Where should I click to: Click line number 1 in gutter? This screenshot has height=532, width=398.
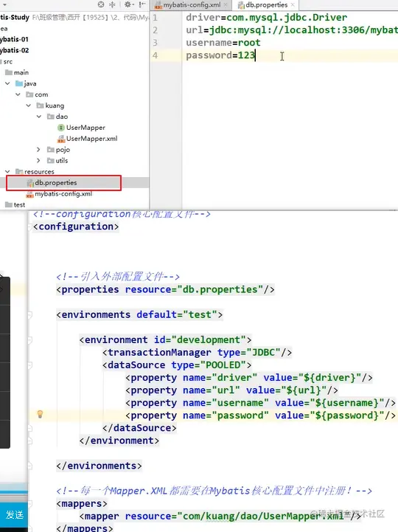point(155,17)
